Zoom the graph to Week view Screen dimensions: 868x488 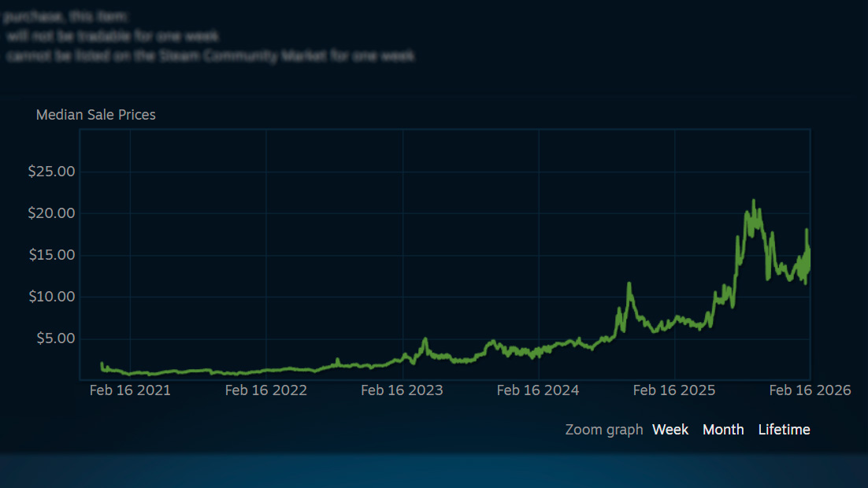coord(670,429)
